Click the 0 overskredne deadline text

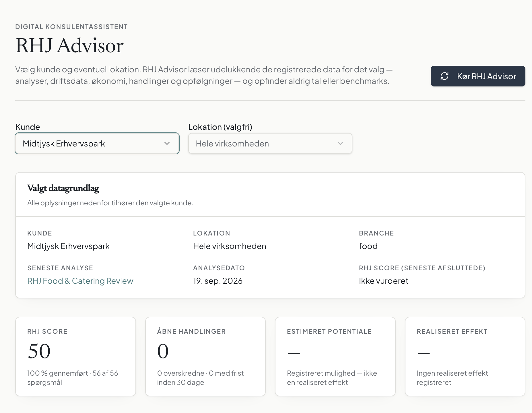[200, 378]
